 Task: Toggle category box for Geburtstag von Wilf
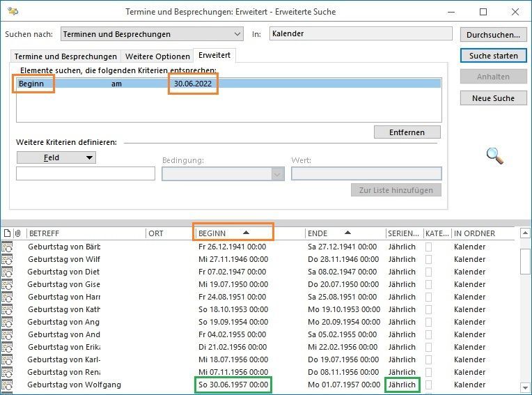pos(428,259)
